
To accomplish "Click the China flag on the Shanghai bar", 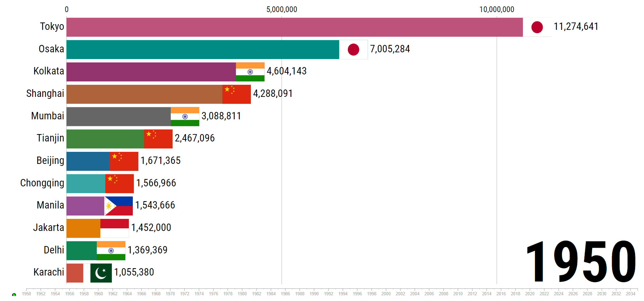I will (x=236, y=94).
